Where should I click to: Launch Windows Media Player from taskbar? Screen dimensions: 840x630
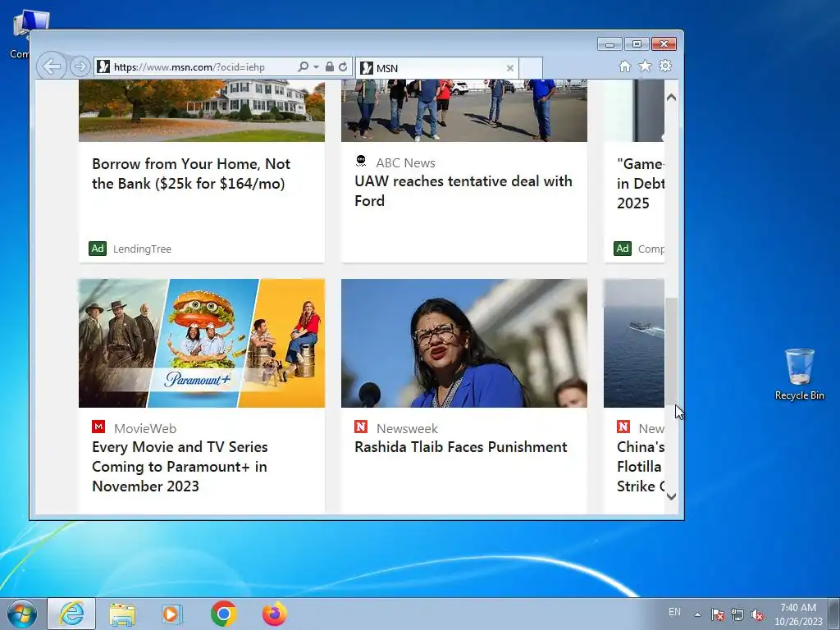coord(172,614)
